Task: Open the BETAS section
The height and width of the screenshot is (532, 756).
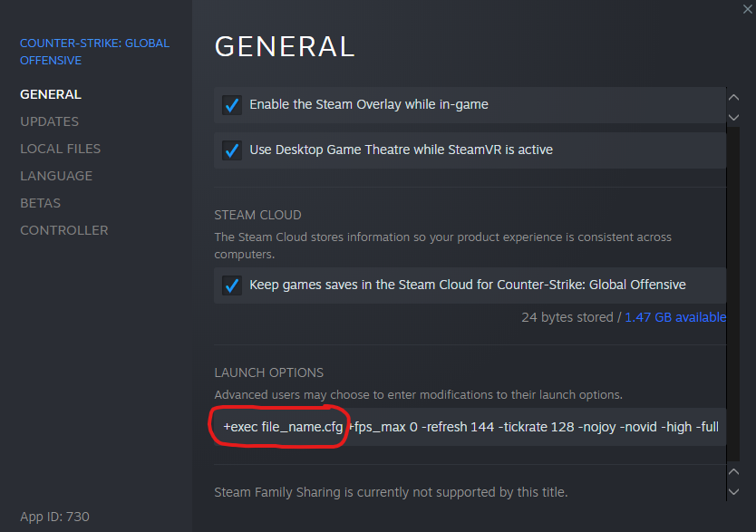Action: coord(40,203)
